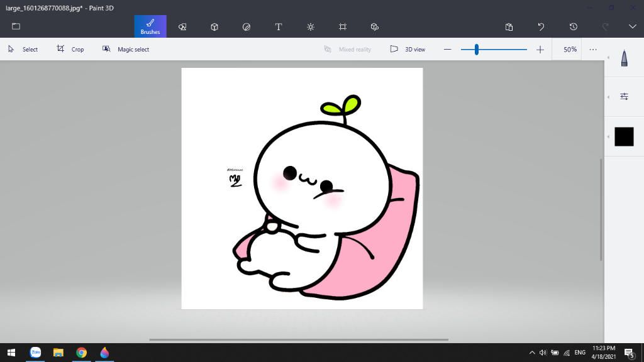Choose the Select tool
Viewport: 644px width, 362px height.
(23, 49)
